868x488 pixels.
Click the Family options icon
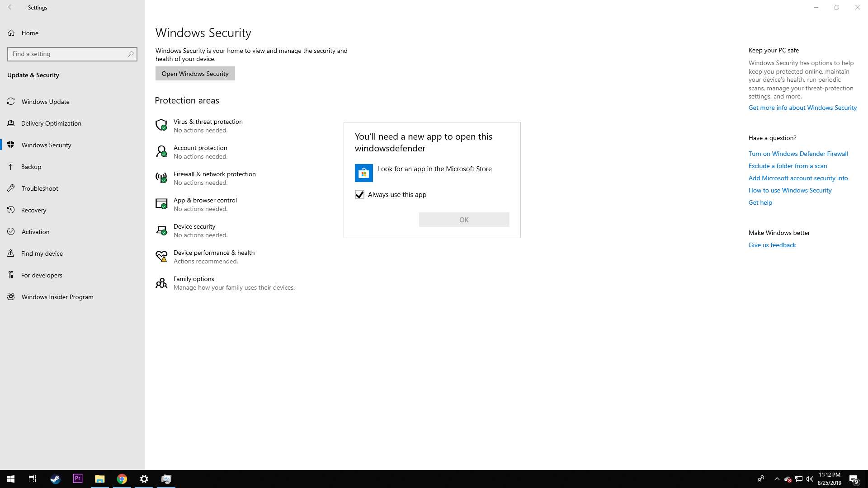point(161,282)
